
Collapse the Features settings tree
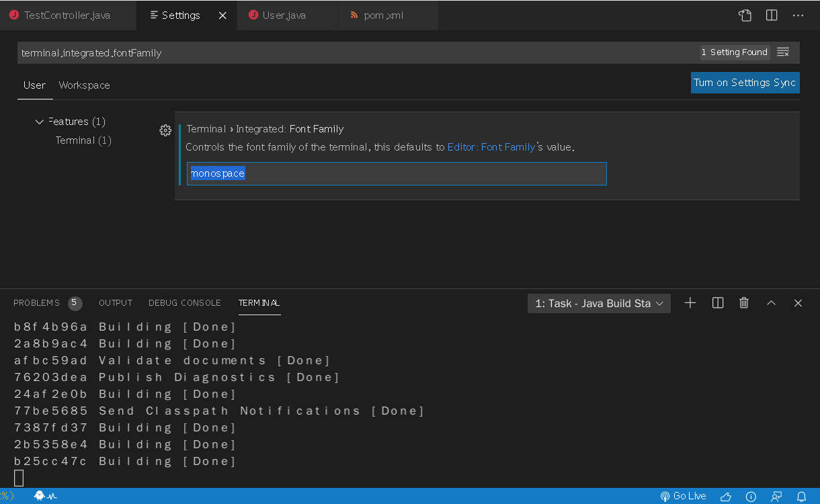point(39,122)
